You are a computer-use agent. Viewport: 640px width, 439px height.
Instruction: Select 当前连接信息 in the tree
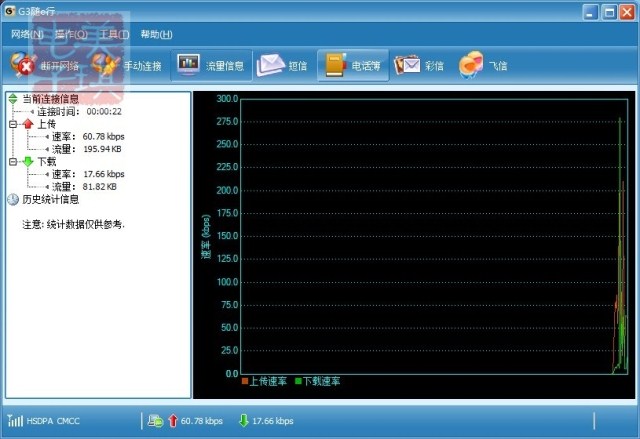tap(50, 99)
